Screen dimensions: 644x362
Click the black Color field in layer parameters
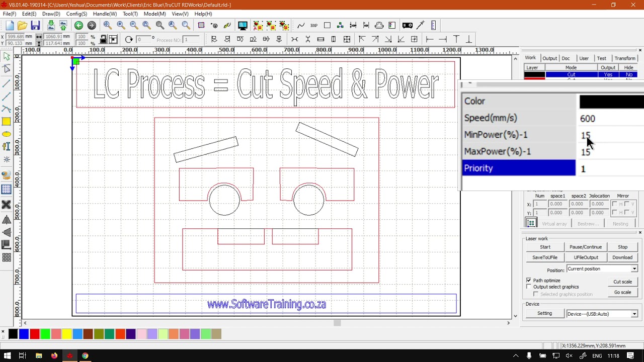pyautogui.click(x=611, y=102)
